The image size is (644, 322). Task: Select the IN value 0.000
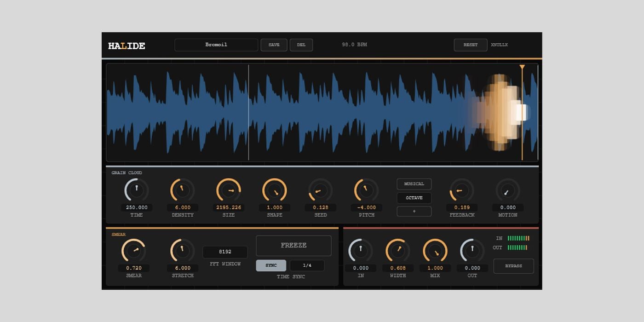[x=361, y=268]
